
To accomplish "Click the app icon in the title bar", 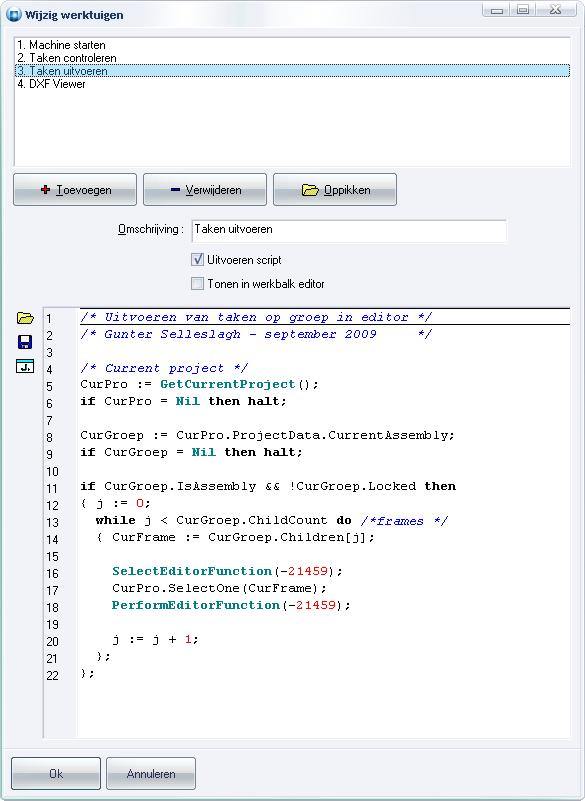I will click(14, 14).
